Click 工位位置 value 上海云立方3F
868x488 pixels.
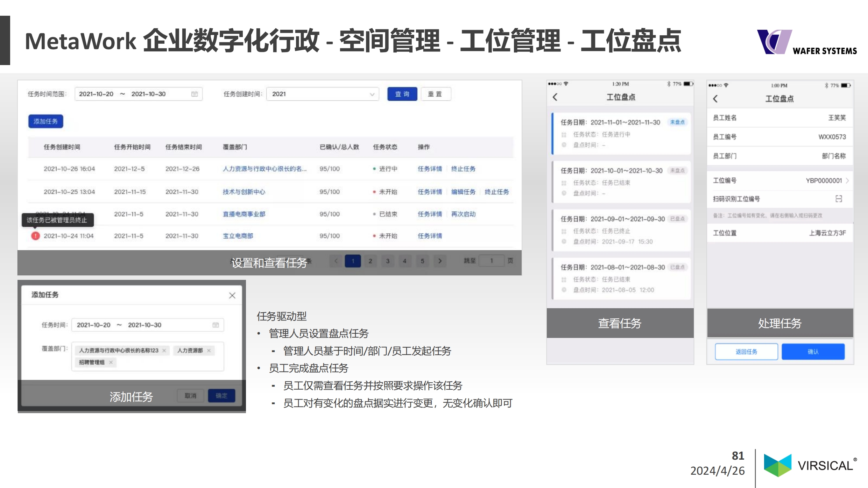pyautogui.click(x=827, y=233)
